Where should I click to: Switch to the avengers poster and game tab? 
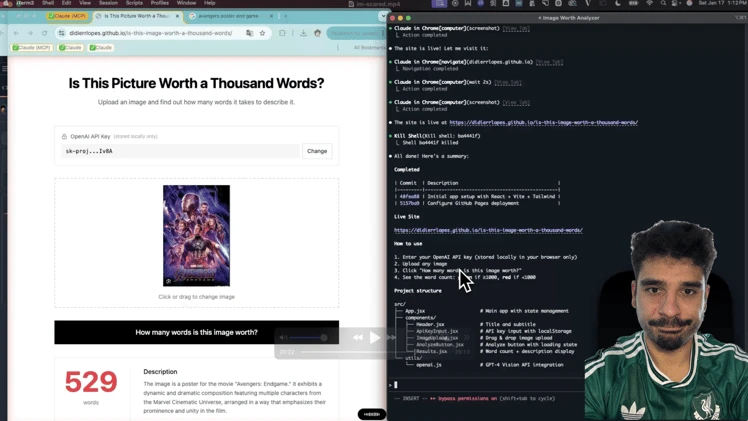coord(228,16)
